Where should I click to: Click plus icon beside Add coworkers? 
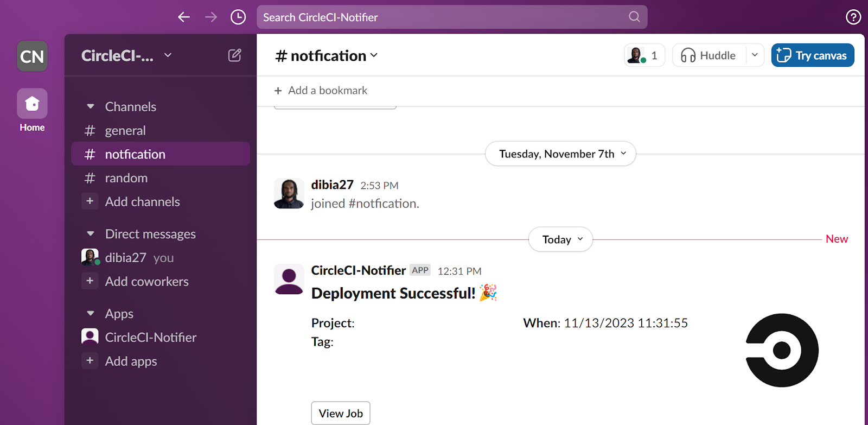90,281
